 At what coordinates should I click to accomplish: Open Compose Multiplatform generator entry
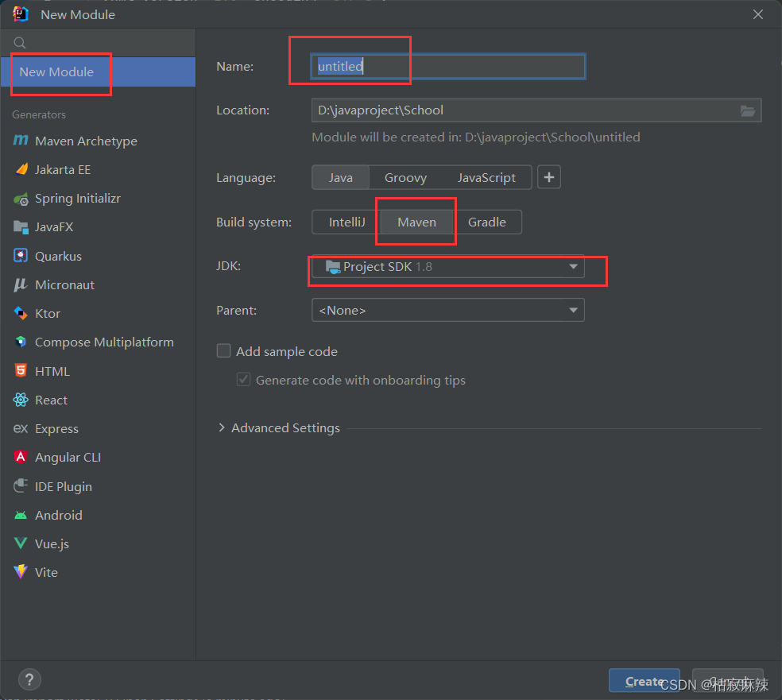pos(98,342)
